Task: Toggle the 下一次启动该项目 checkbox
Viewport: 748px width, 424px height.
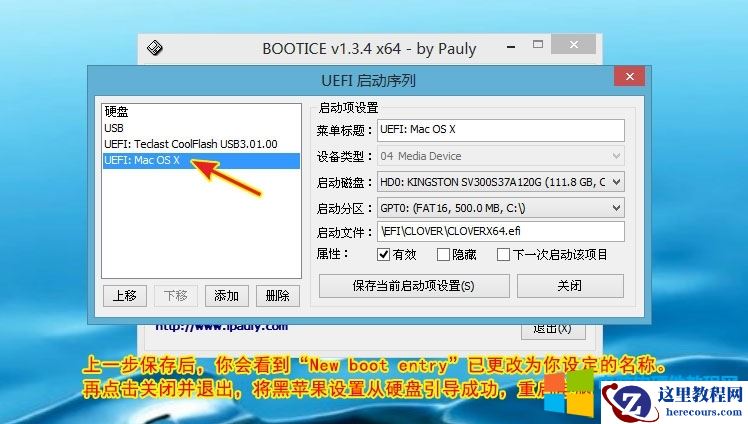Action: pos(503,254)
